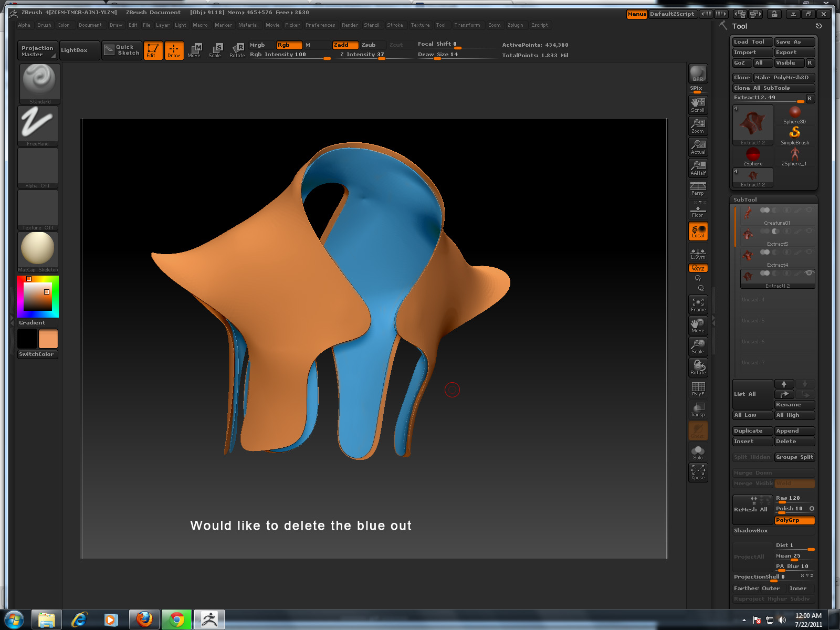Screen dimensions: 840x630
Task: Click the right shelf Rotate view icon
Action: [x=698, y=367]
